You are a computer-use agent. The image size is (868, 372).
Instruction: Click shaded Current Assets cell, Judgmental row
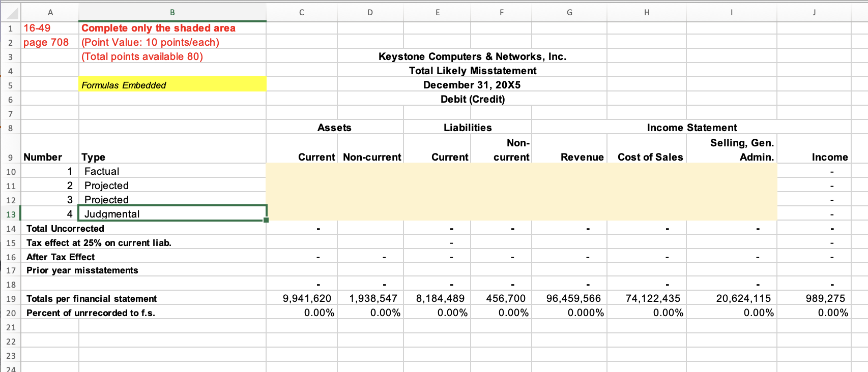(x=302, y=214)
